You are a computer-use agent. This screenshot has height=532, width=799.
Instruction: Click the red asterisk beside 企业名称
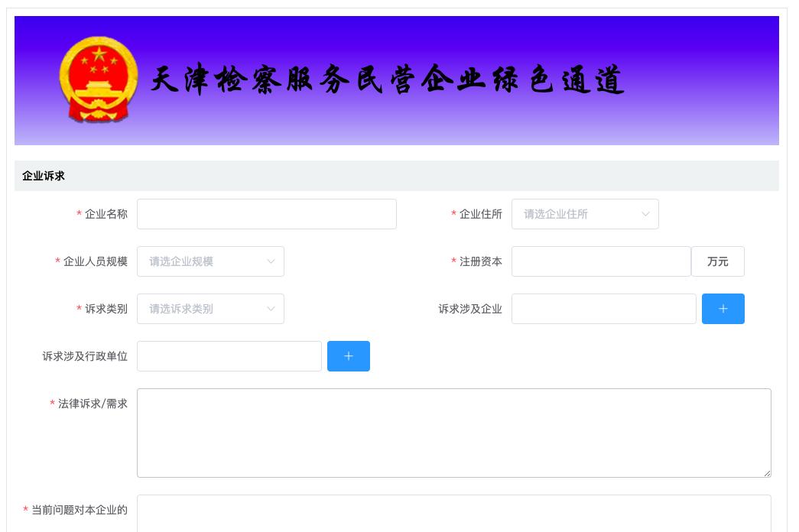click(x=79, y=214)
